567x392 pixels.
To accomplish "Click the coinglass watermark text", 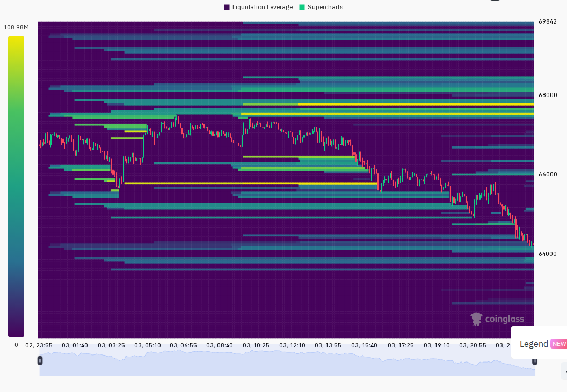I will tap(504, 319).
